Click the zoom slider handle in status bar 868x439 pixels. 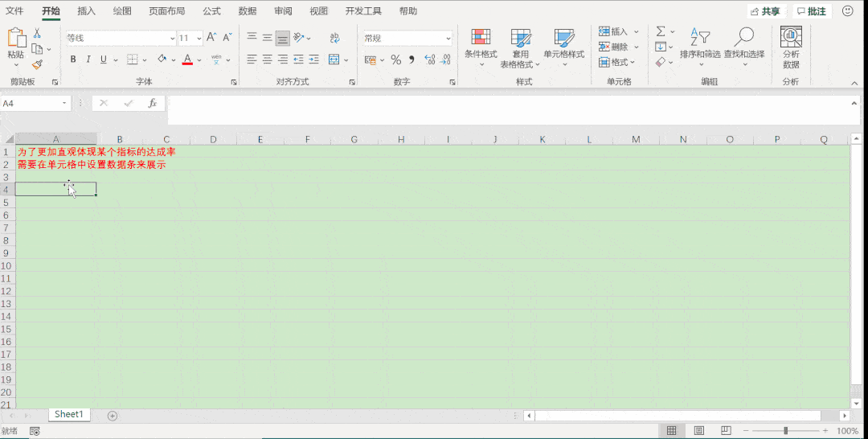click(x=785, y=431)
